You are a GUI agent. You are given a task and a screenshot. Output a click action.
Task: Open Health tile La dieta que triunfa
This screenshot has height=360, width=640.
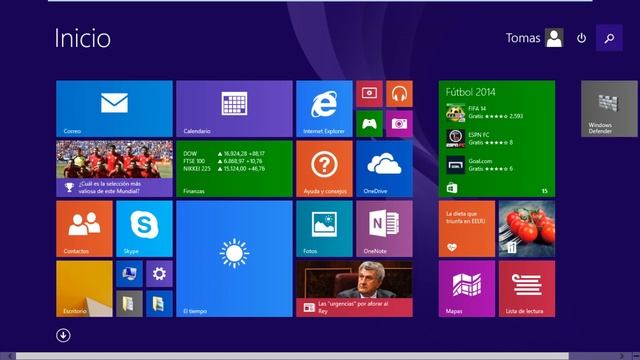tap(467, 229)
